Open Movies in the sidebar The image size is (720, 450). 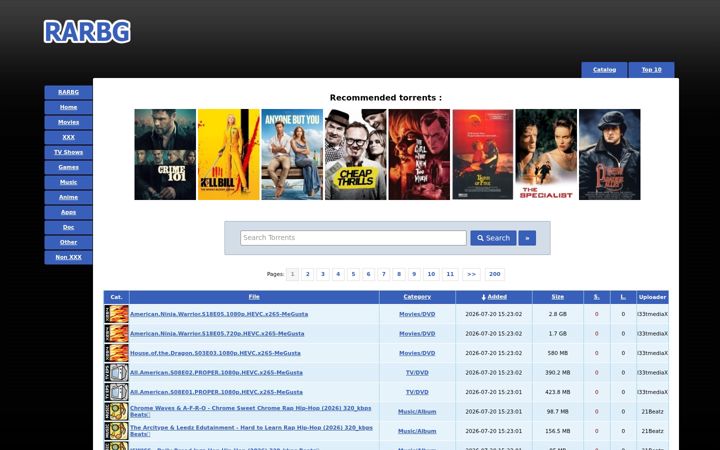[68, 122]
